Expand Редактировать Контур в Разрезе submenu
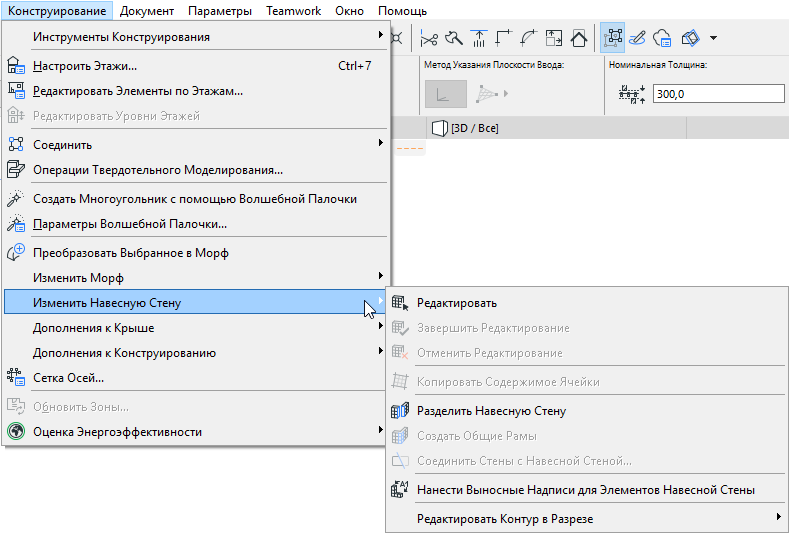Image resolution: width=789 pixels, height=533 pixels. (587, 519)
